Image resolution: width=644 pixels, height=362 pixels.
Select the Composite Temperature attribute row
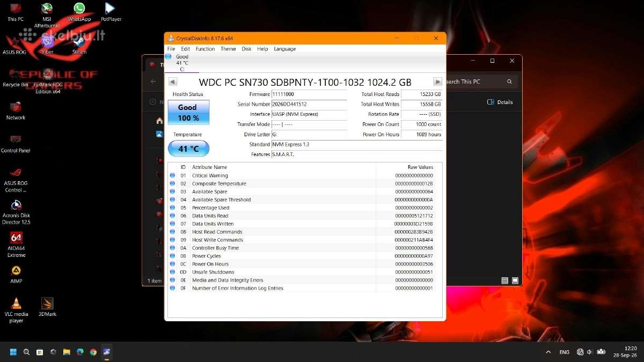click(x=305, y=183)
